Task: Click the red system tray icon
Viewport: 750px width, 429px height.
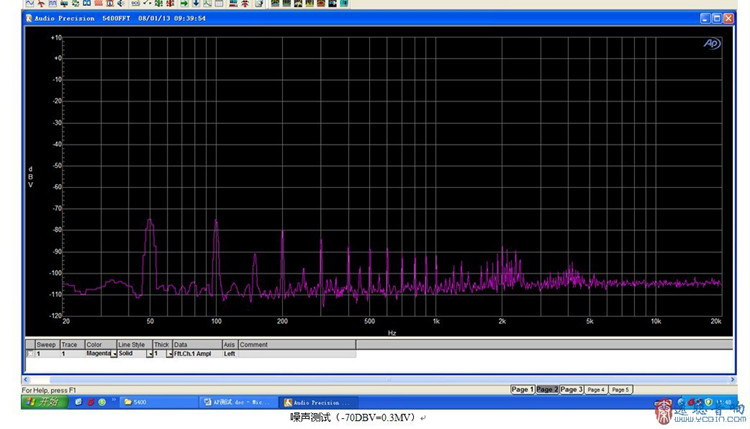Action: coord(691,402)
